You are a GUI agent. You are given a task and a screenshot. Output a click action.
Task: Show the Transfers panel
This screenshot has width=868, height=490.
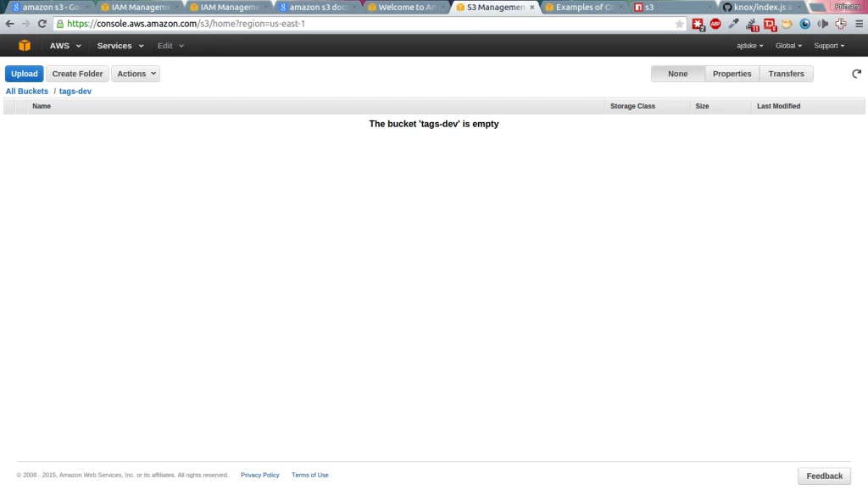coord(786,74)
